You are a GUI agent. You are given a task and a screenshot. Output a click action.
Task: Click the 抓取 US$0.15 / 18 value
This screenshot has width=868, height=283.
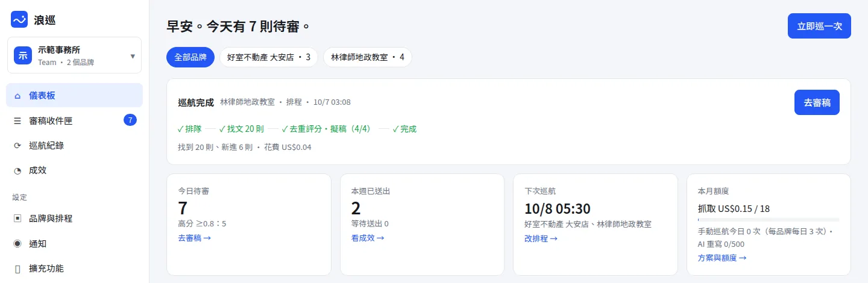[x=734, y=209]
